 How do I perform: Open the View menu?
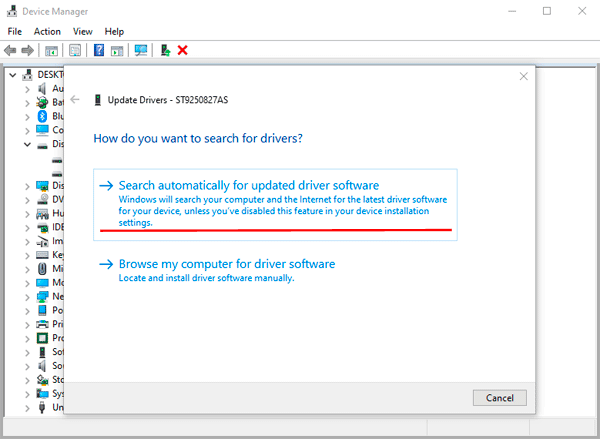tap(83, 31)
